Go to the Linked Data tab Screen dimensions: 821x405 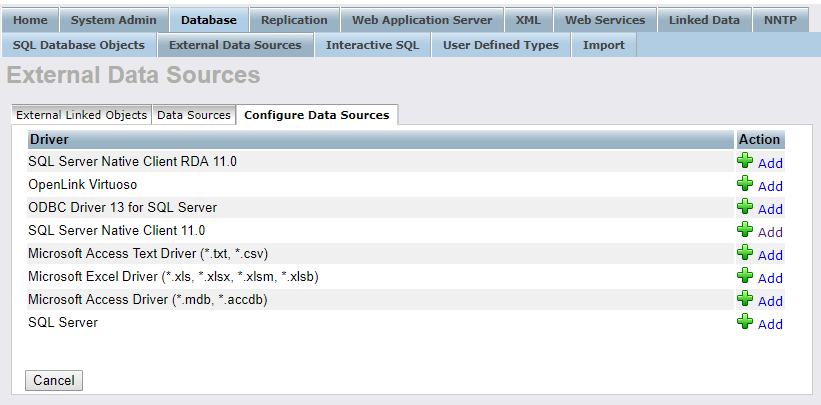704,20
